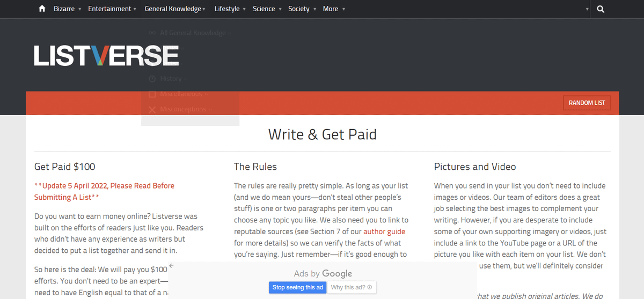Select History from General Knowledge submenu
Viewport: 644px width, 299px height.
171,79
